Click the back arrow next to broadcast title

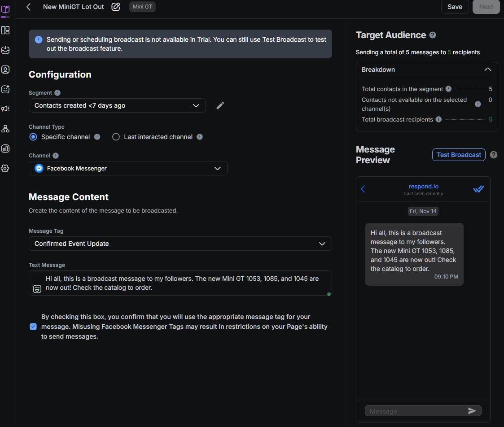(x=28, y=7)
